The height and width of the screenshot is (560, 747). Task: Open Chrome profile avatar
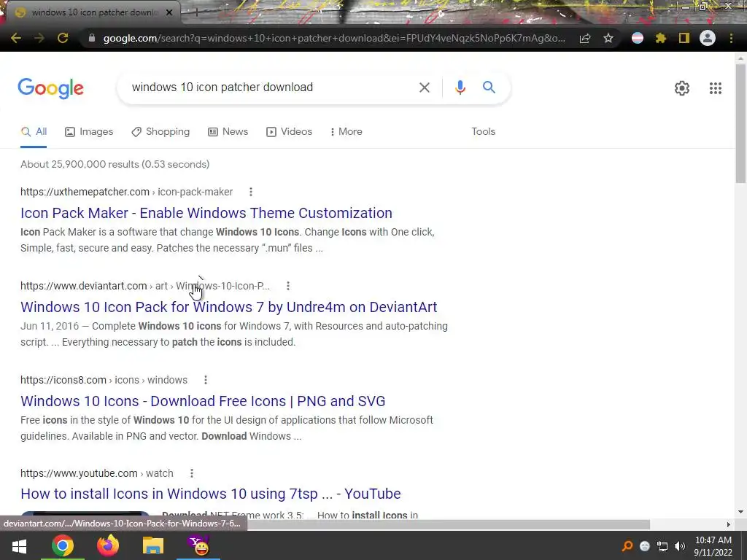[708, 38]
